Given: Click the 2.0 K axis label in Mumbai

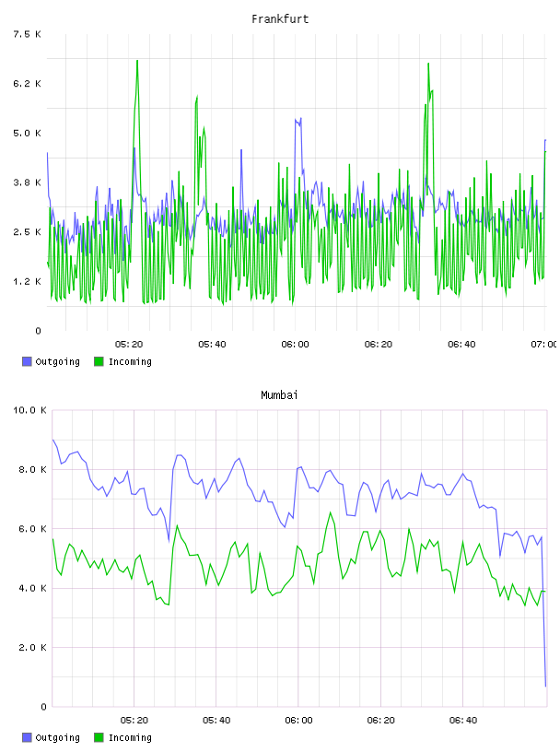Looking at the screenshot, I should [x=32, y=648].
